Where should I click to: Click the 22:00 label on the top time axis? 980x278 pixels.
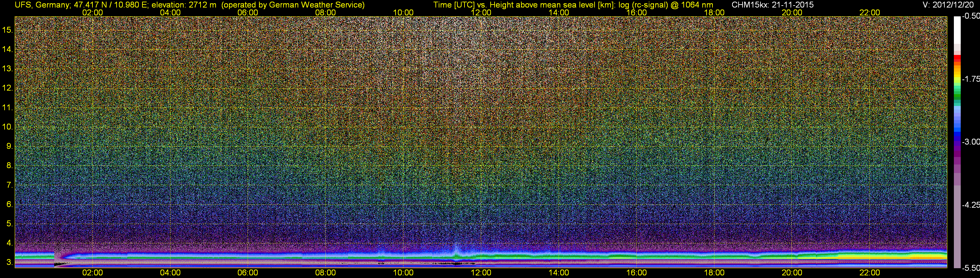point(870,12)
